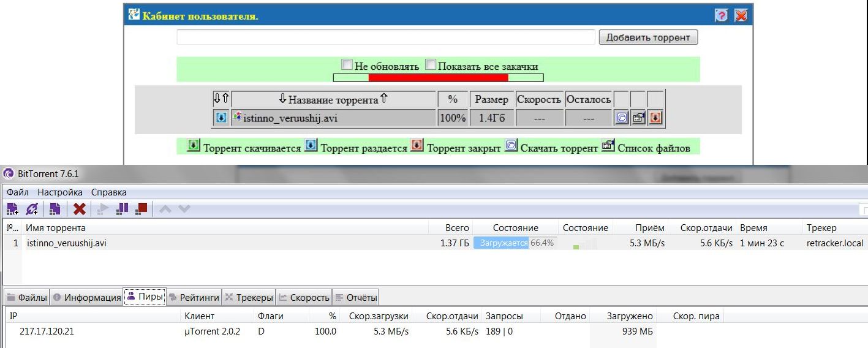Click the torrent URL input field
Image resolution: width=868 pixels, height=348 pixels.
point(386,37)
